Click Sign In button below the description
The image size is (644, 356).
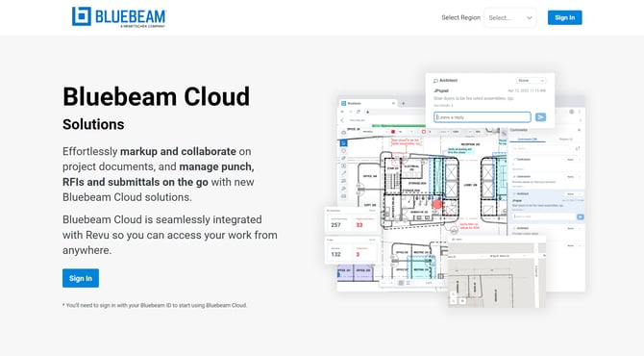81,278
